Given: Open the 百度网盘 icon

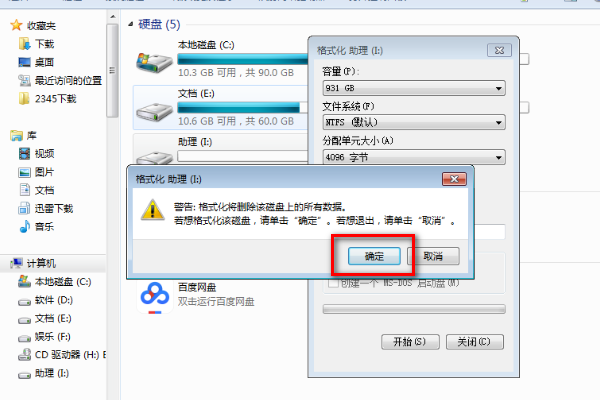Looking at the screenshot, I should (155, 297).
